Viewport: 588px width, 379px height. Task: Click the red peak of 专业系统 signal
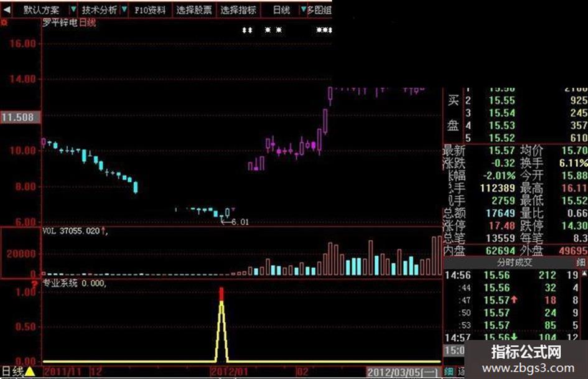222,294
